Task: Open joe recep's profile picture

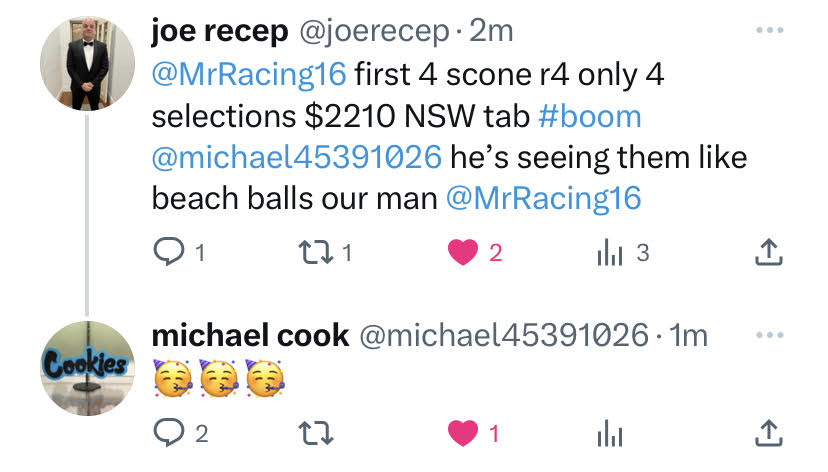Action: point(88,63)
